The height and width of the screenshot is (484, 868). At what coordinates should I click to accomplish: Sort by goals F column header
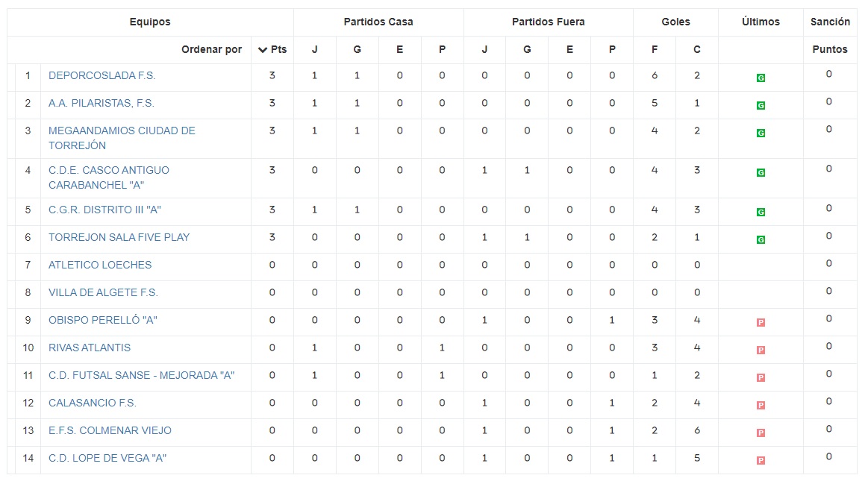click(655, 50)
